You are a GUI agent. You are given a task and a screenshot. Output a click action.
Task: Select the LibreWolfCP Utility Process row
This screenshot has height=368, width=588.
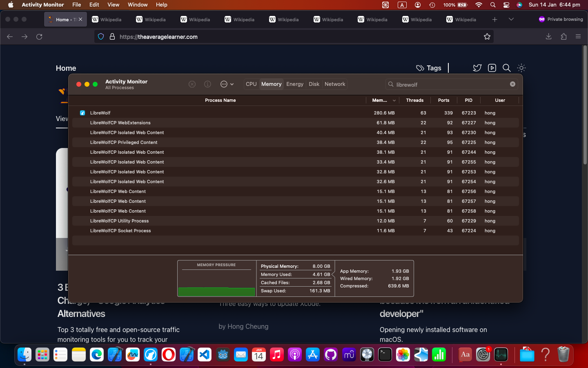[296, 221]
